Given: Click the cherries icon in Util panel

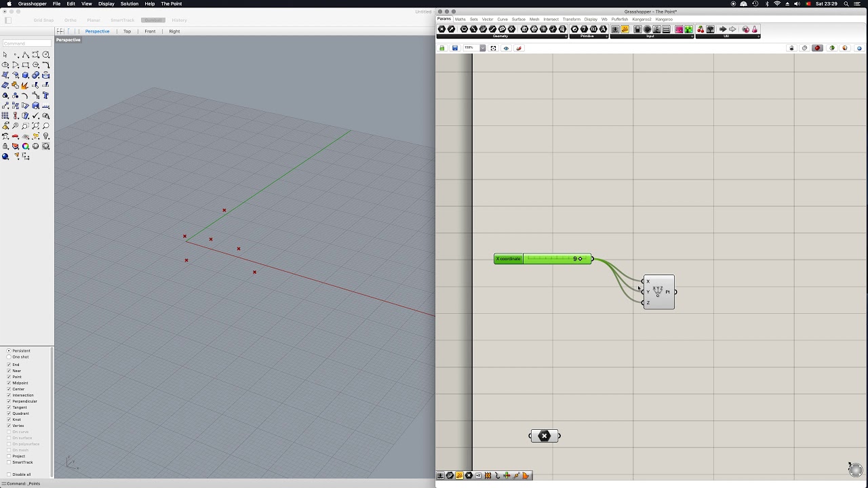Looking at the screenshot, I should coord(701,29).
